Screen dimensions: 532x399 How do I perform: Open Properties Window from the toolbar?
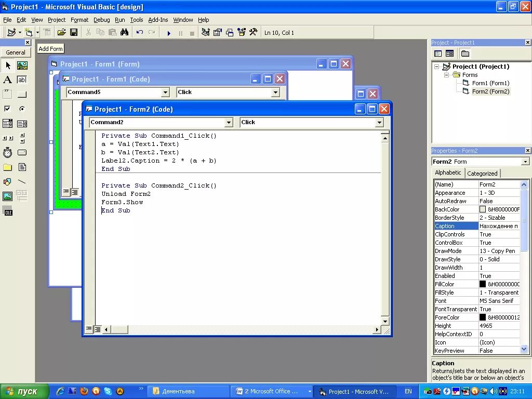218,33
